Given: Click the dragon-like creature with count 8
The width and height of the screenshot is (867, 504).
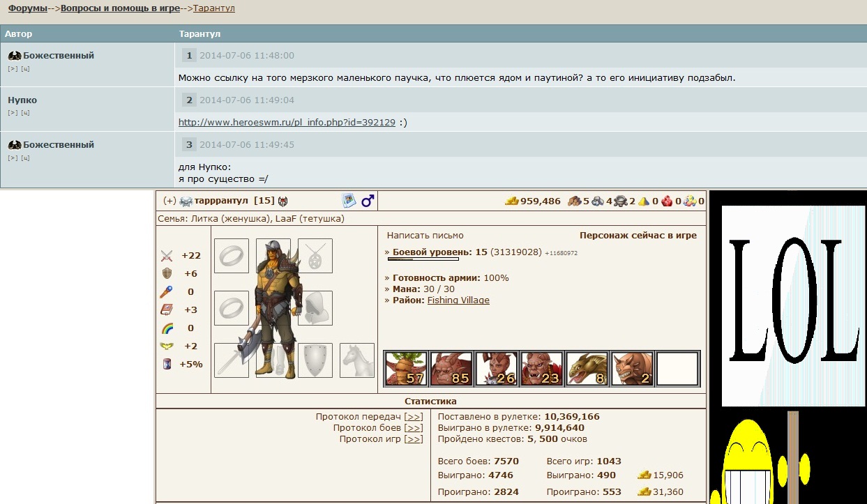Looking at the screenshot, I should click(x=587, y=369).
